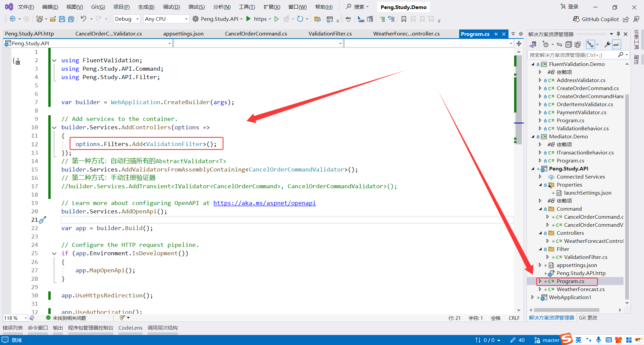Switch to the Git 更改 panel tab
Screen dimensions: 644x345
(x=588, y=318)
